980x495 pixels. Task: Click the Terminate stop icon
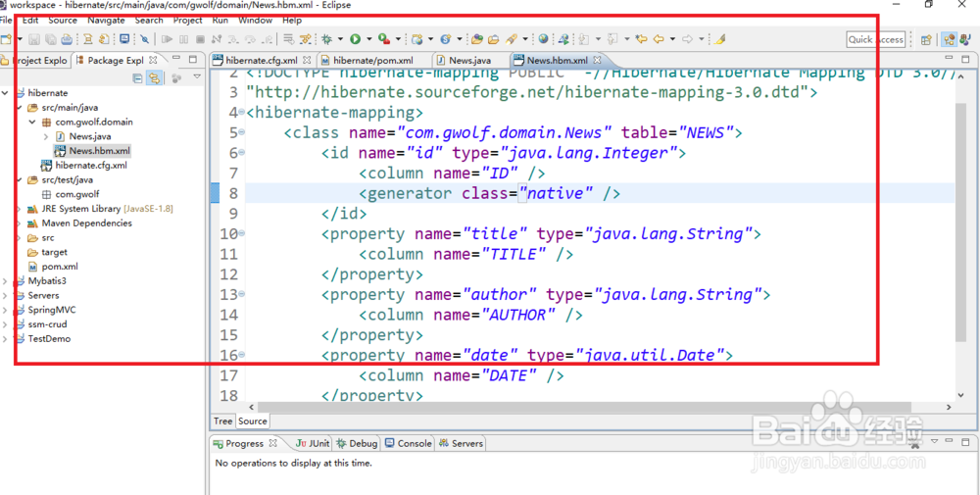tap(200, 39)
